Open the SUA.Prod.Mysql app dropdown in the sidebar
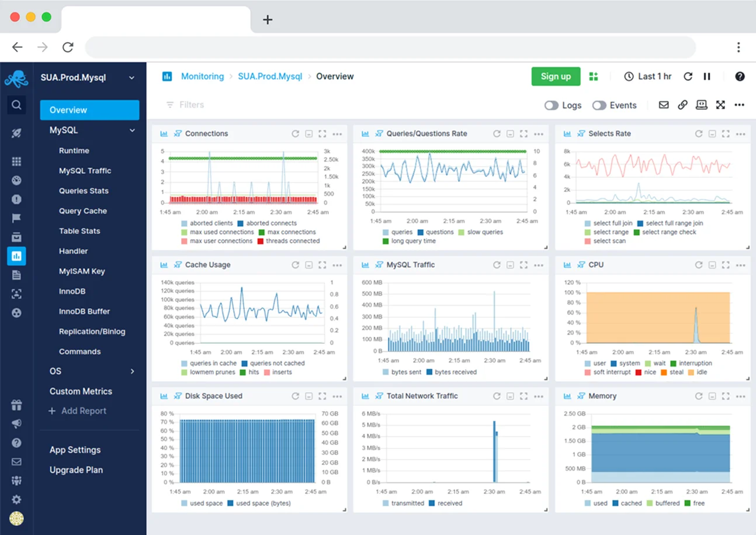This screenshot has height=535, width=756. [131, 78]
